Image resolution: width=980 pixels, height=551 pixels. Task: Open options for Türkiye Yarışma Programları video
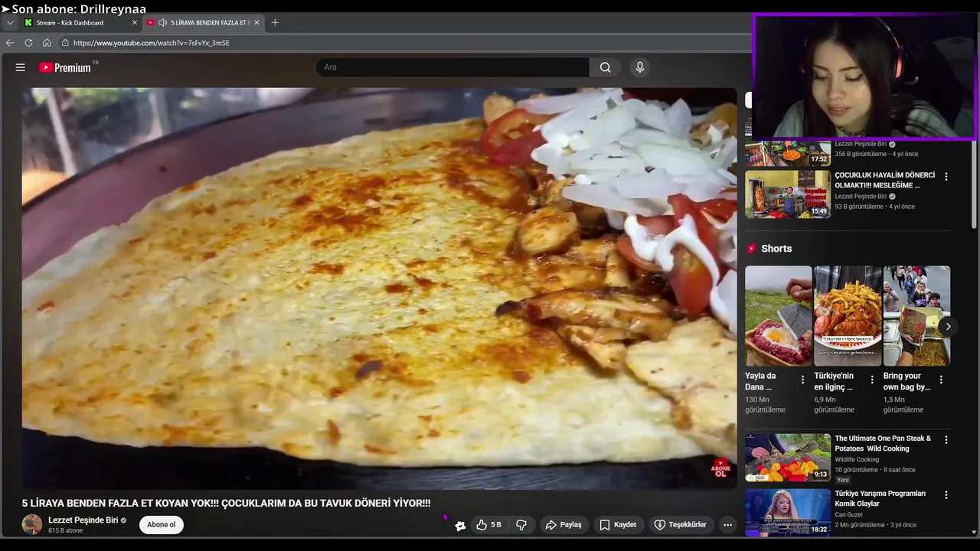point(946,495)
